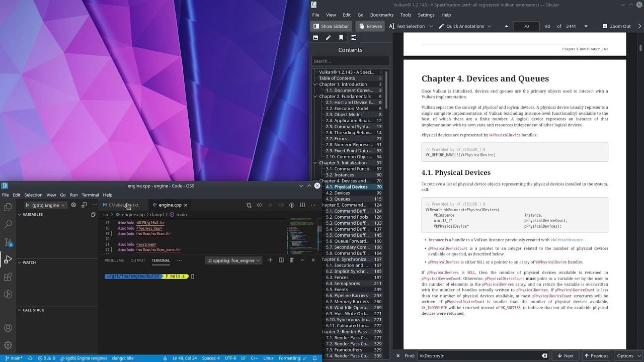Click Next in the find bar
This screenshot has width=644, height=362.
[566, 355]
